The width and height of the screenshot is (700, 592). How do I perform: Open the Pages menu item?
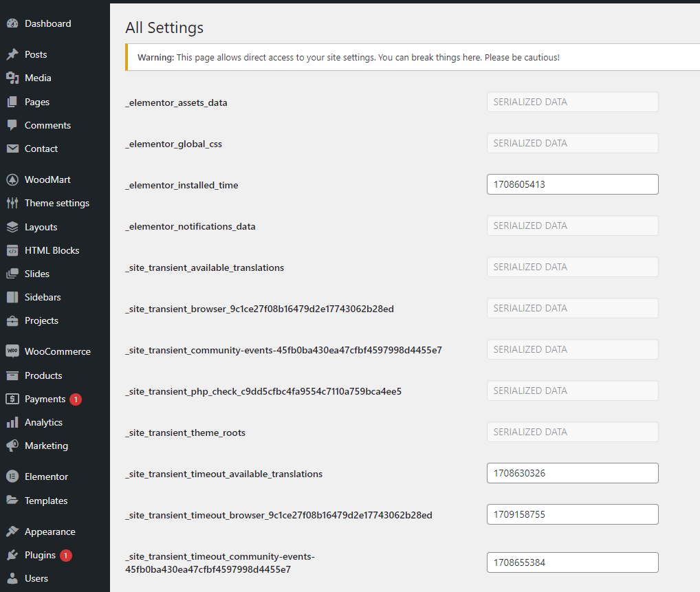(37, 102)
